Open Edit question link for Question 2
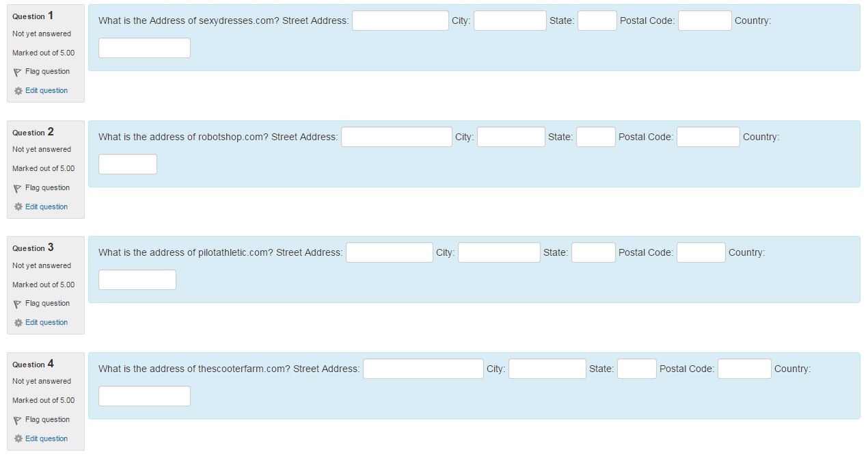 (46, 207)
